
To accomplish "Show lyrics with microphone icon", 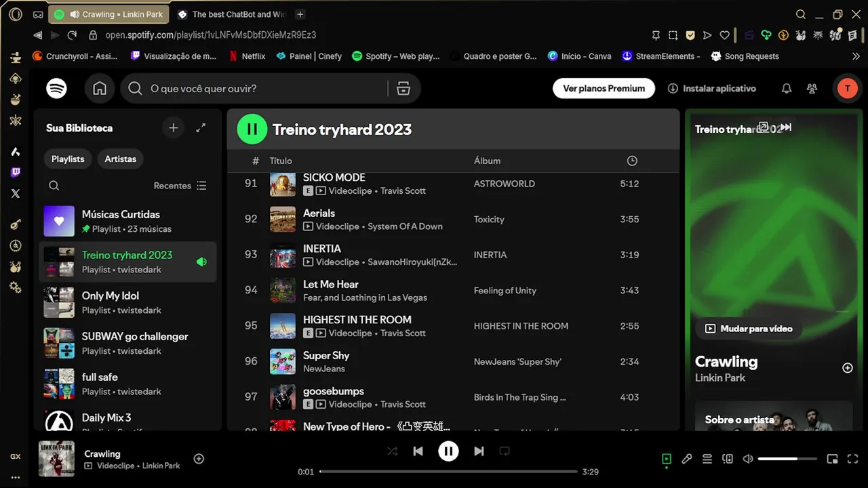I will [x=687, y=459].
